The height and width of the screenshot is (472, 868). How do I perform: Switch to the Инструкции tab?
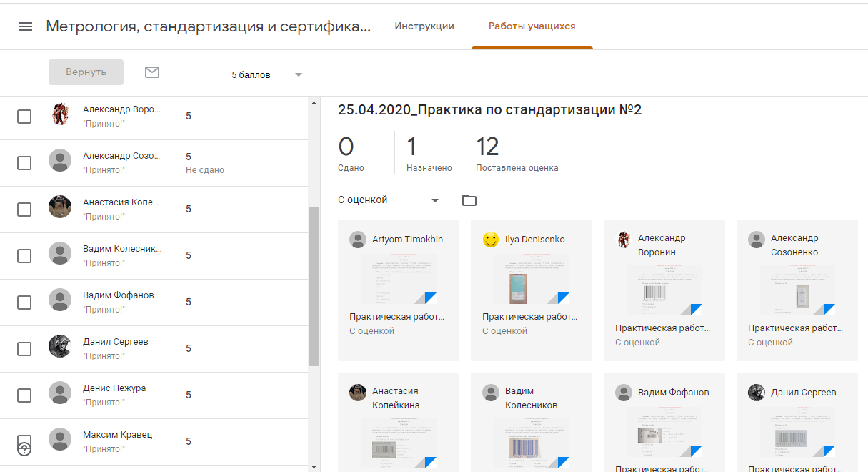pos(424,26)
